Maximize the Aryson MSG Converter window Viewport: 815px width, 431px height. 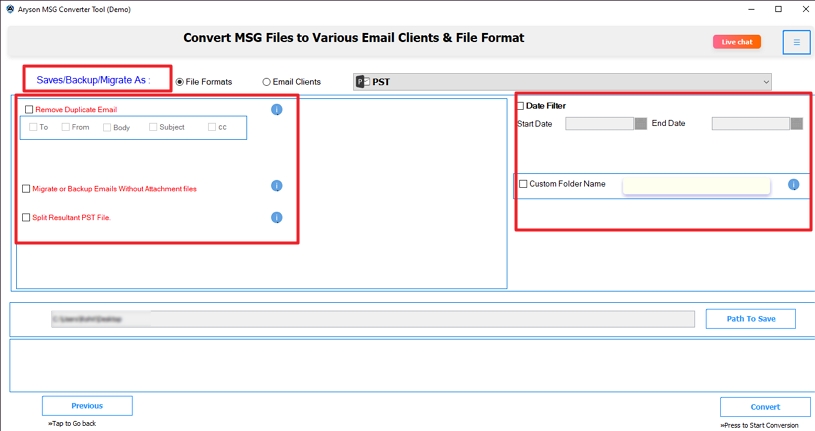pyautogui.click(x=778, y=9)
